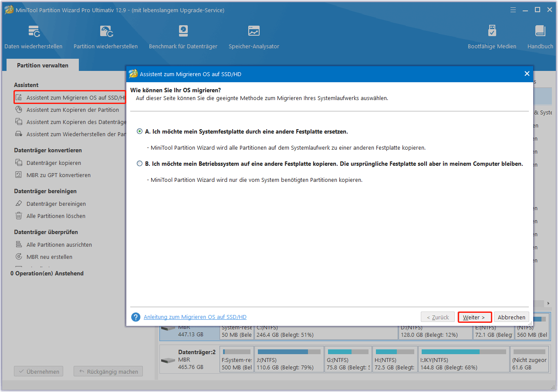
Task: Launch Benchmark für Datenträger
Action: click(183, 37)
